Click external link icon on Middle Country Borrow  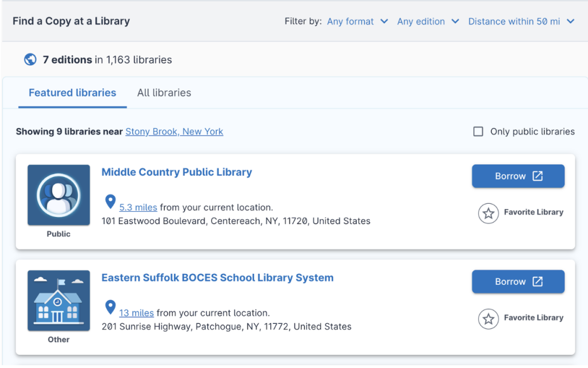[x=537, y=176]
